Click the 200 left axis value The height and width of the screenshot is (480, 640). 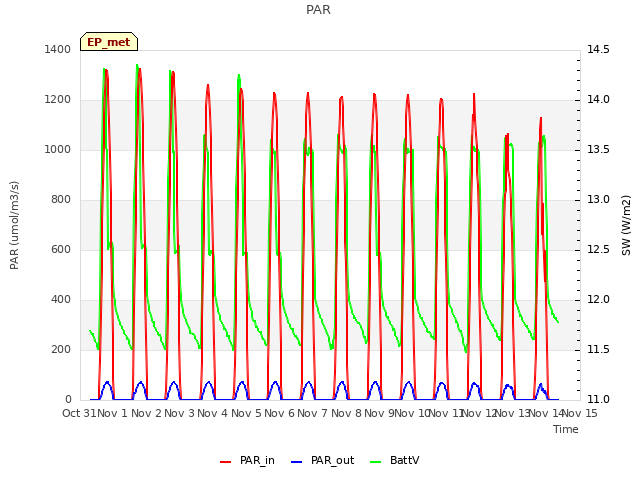click(x=61, y=350)
